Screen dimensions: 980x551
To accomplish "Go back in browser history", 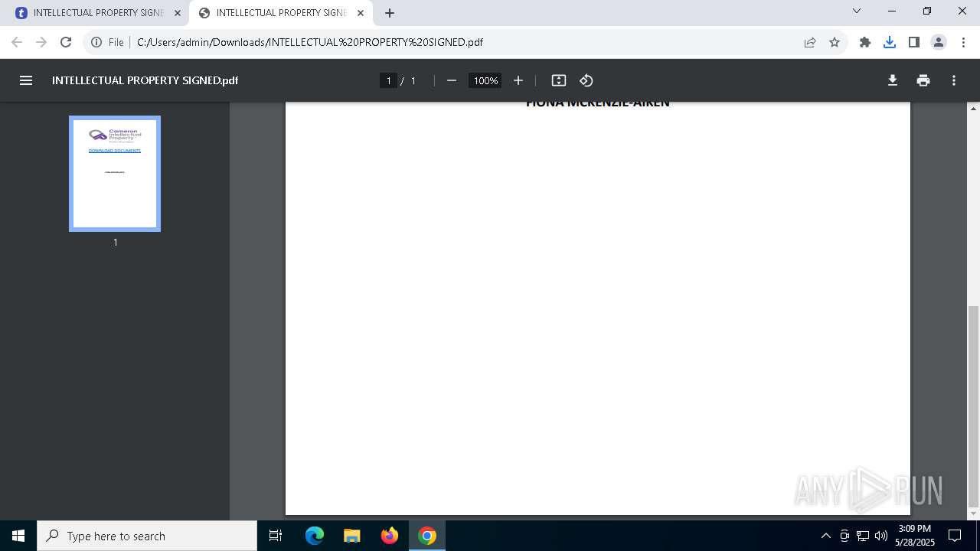I will click(17, 42).
